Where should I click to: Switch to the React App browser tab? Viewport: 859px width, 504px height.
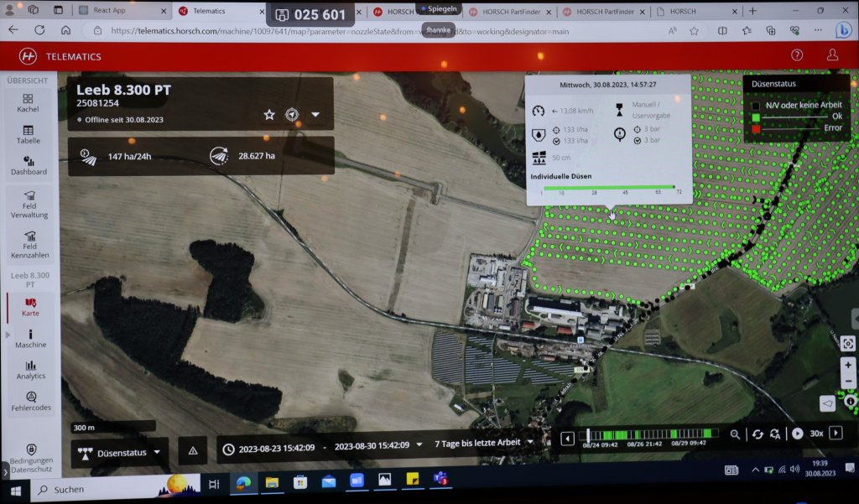point(122,10)
